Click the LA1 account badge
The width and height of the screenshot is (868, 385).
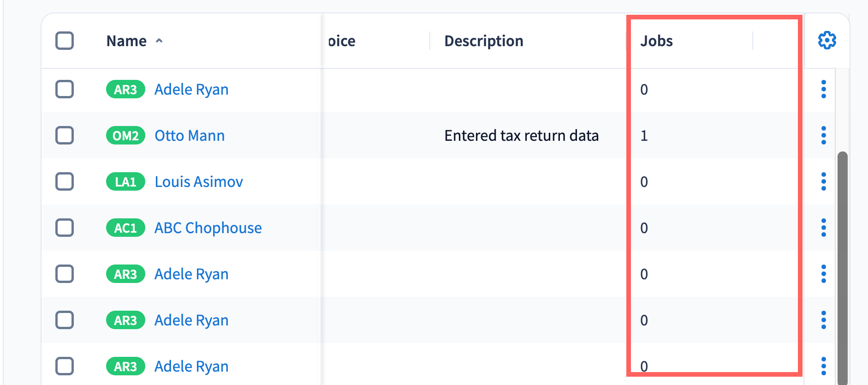point(125,181)
